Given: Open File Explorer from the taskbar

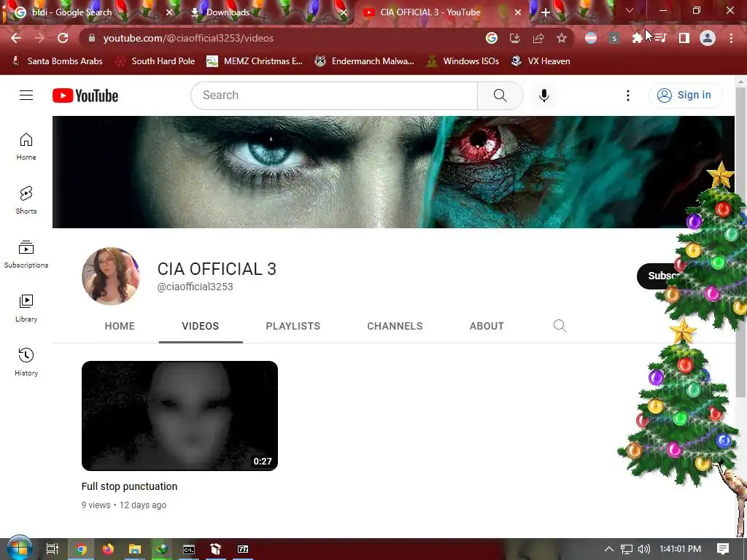Looking at the screenshot, I should click(135, 549).
